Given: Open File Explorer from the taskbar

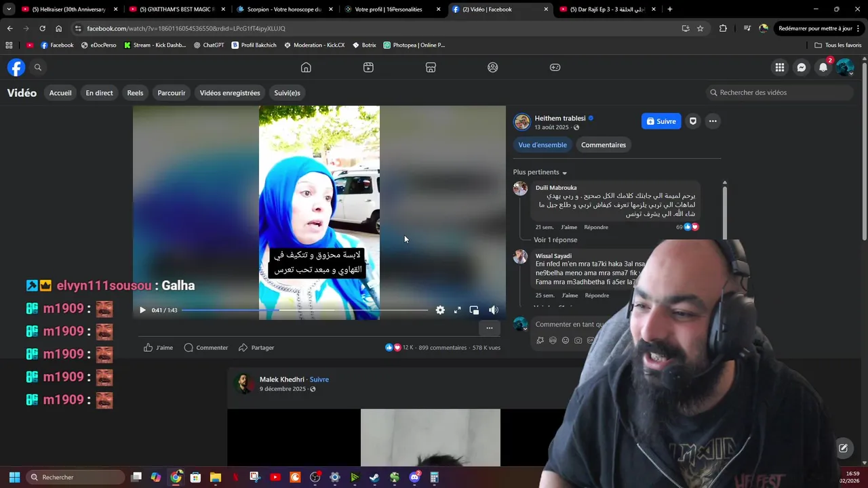Looking at the screenshot, I should [x=215, y=477].
